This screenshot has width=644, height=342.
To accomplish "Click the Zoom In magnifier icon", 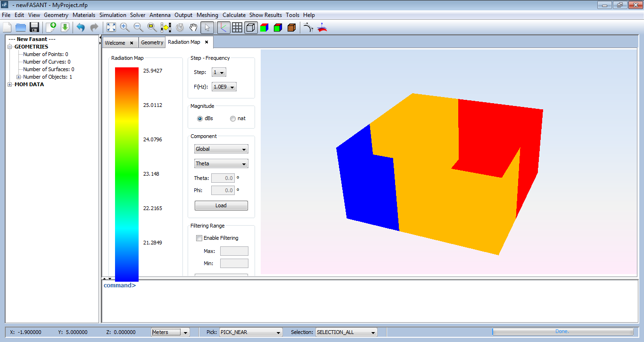I will (x=124, y=27).
